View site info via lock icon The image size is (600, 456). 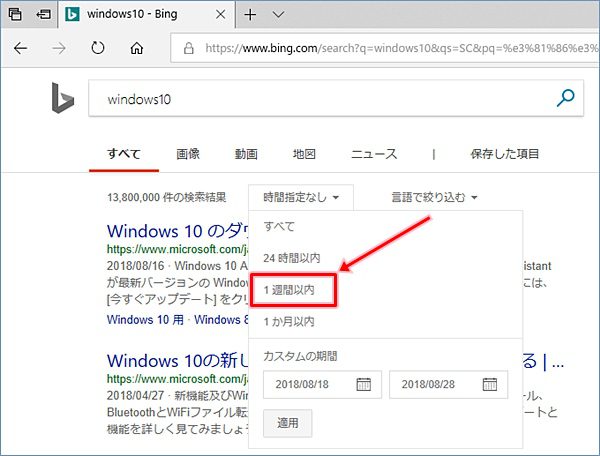point(188,48)
